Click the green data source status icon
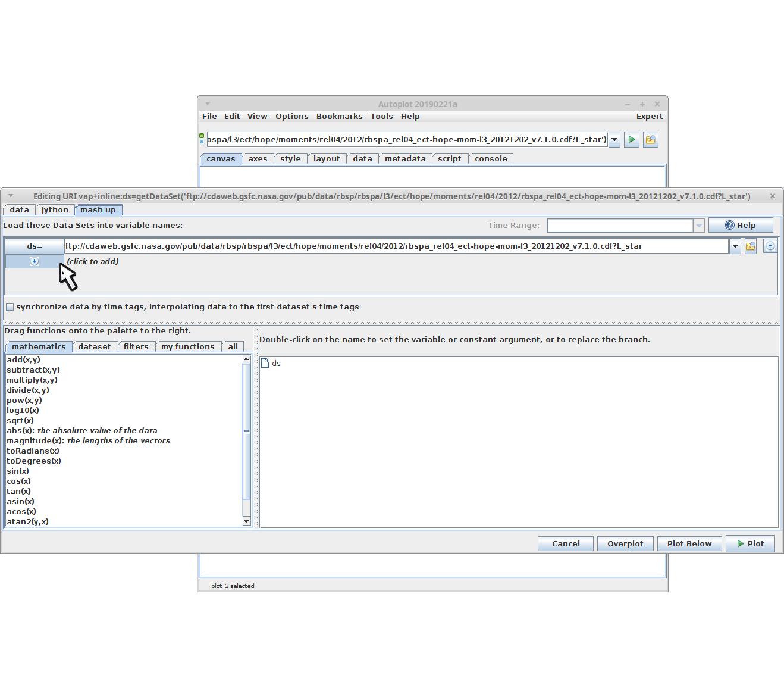 pyautogui.click(x=202, y=139)
